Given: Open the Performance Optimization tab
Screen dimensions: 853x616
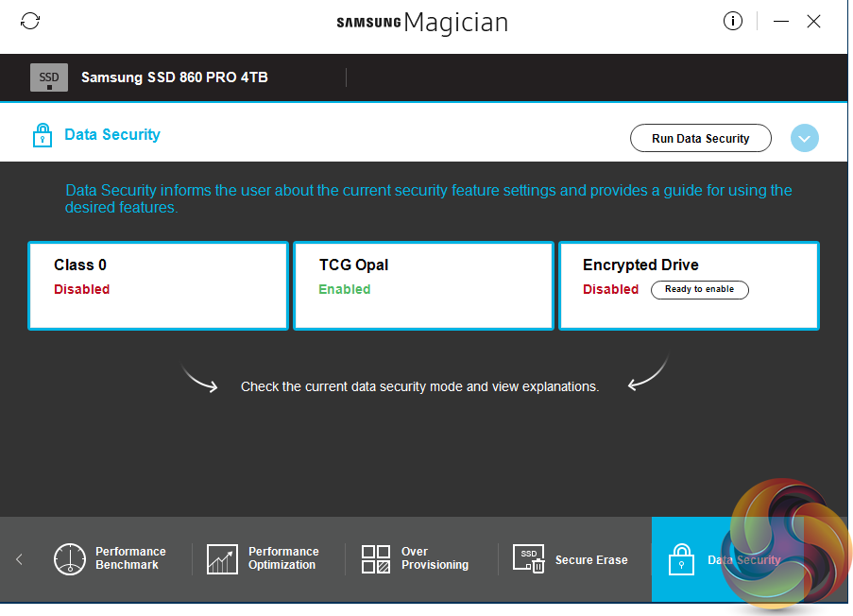Looking at the screenshot, I should tap(268, 559).
